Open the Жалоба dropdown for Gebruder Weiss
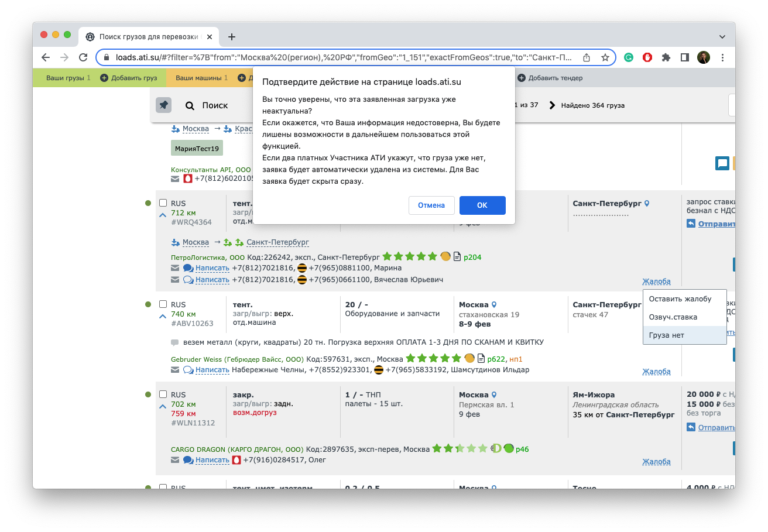The width and height of the screenshot is (768, 532). [x=656, y=372]
